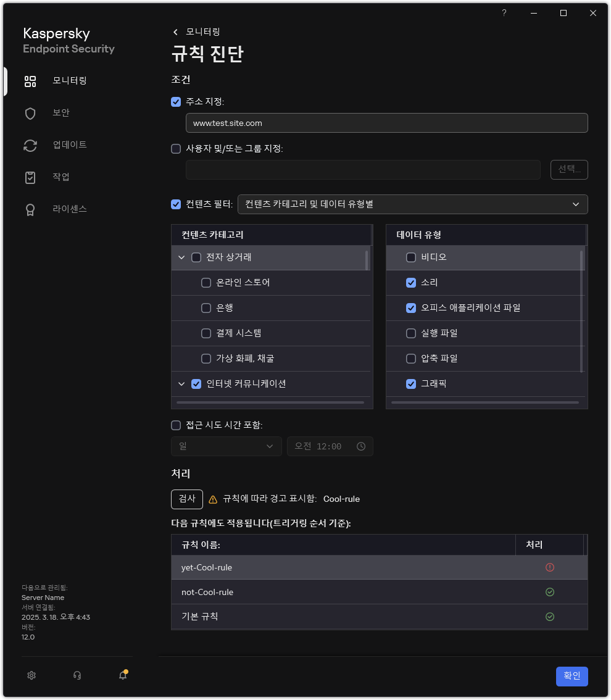Click the support headset icon
This screenshot has width=611, height=700.
pos(77,675)
